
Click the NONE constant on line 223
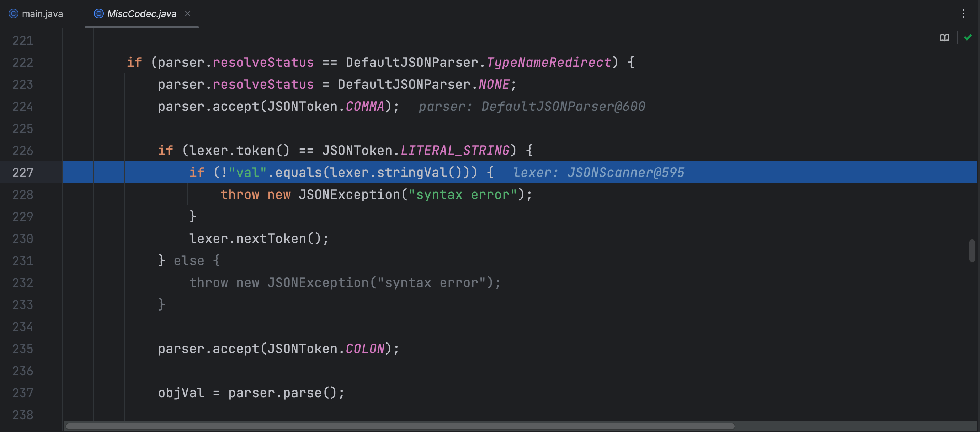(x=494, y=84)
